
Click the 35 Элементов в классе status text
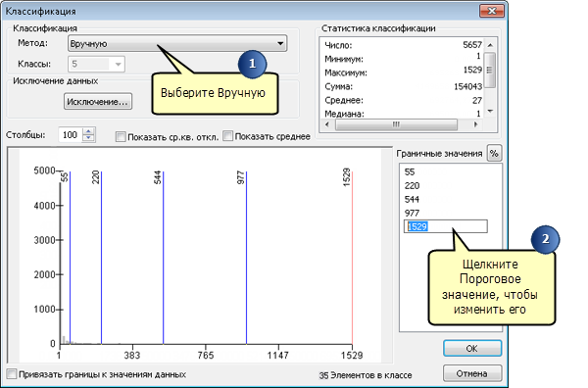pos(366,375)
